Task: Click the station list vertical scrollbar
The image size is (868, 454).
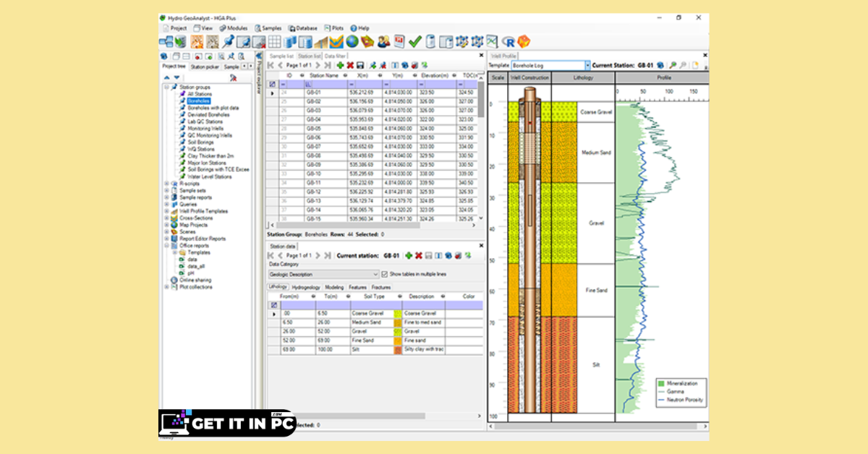Action: [x=480, y=98]
